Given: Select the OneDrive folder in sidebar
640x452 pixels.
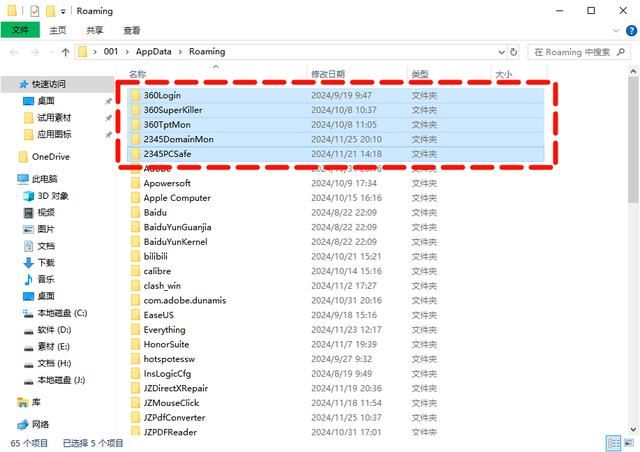Looking at the screenshot, I should pos(50,156).
